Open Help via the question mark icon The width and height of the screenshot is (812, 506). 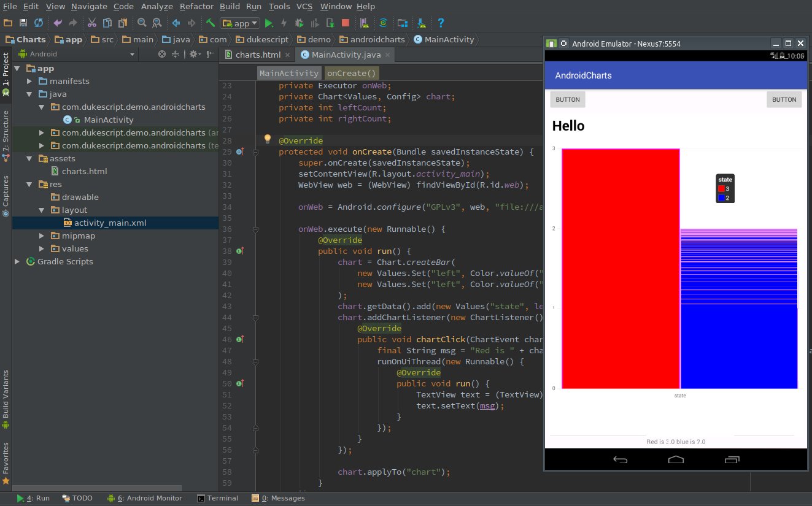point(441,23)
